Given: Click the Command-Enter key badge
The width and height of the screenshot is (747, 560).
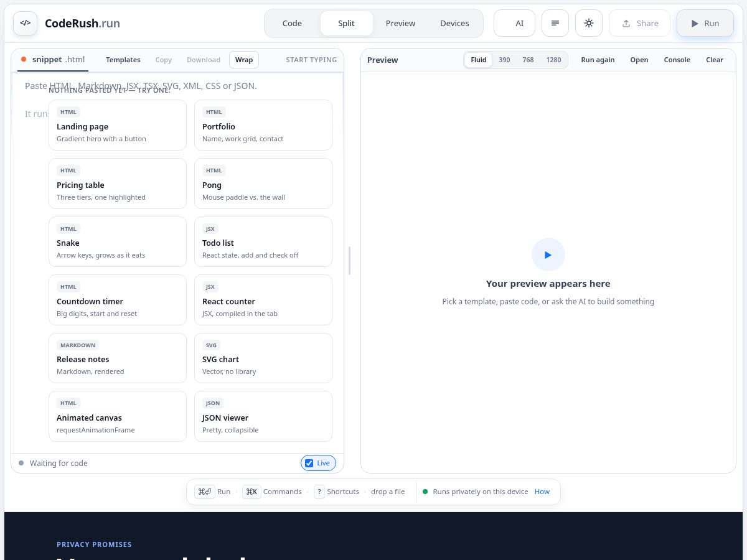Looking at the screenshot, I should [205, 492].
